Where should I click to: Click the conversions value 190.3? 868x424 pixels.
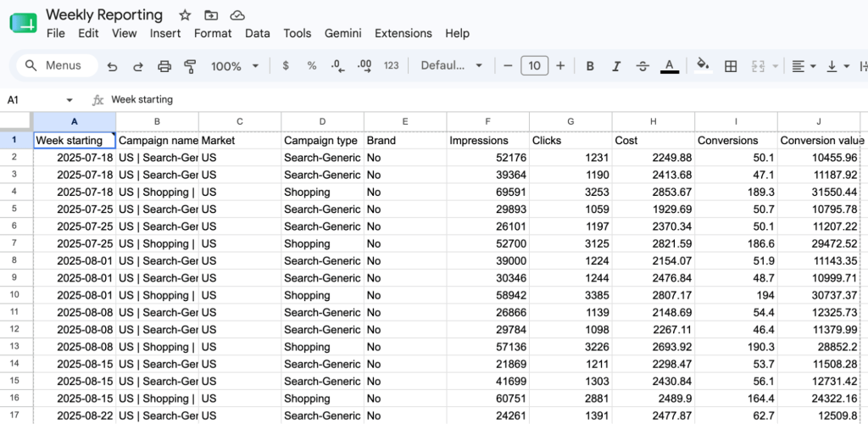tap(737, 347)
